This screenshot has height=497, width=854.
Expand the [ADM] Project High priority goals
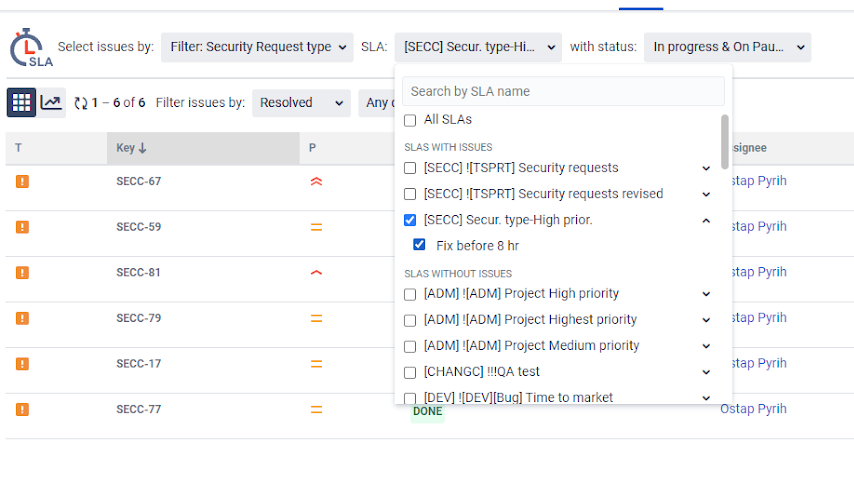[x=706, y=294]
